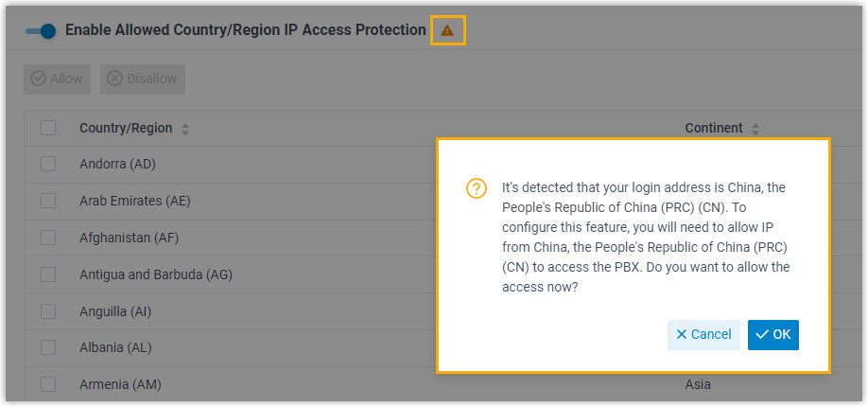Click the Disallow button
This screenshot has height=407, width=868.
click(x=143, y=79)
